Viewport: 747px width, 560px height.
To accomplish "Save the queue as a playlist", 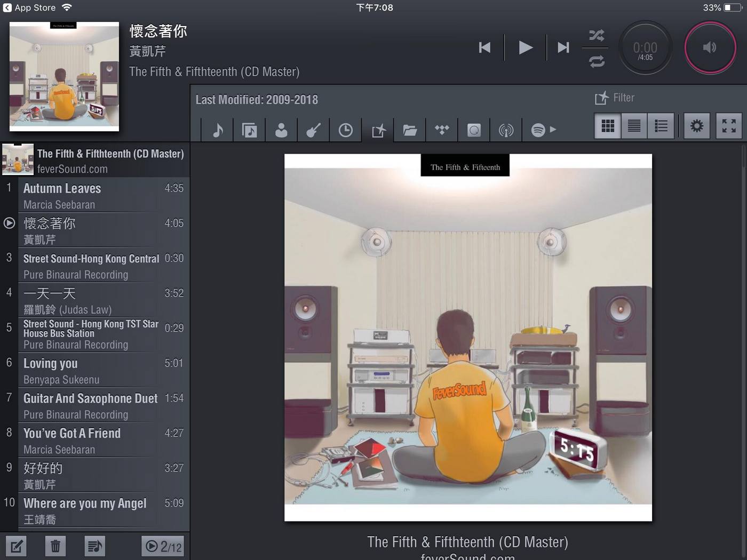I will coord(94,546).
